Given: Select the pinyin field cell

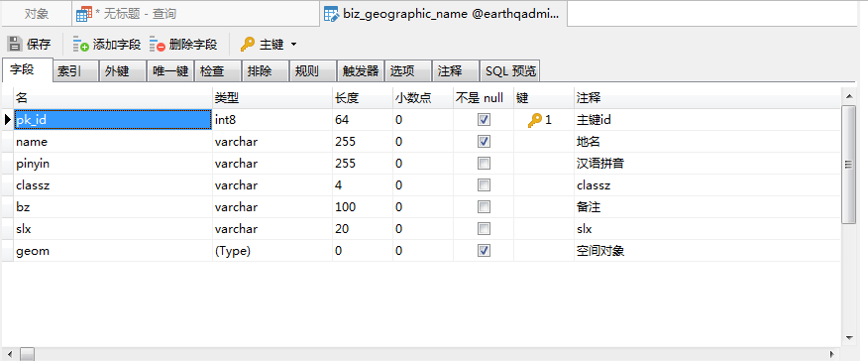Looking at the screenshot, I should [x=113, y=164].
